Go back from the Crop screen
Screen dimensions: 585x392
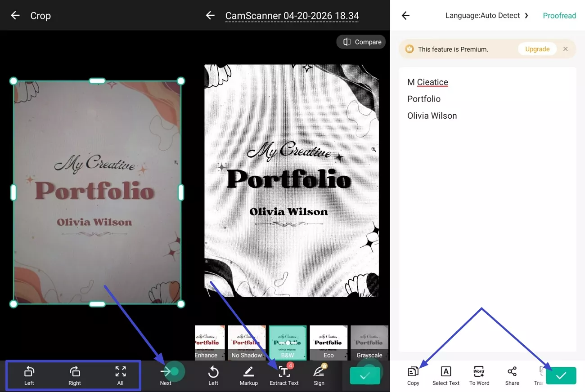[15, 16]
